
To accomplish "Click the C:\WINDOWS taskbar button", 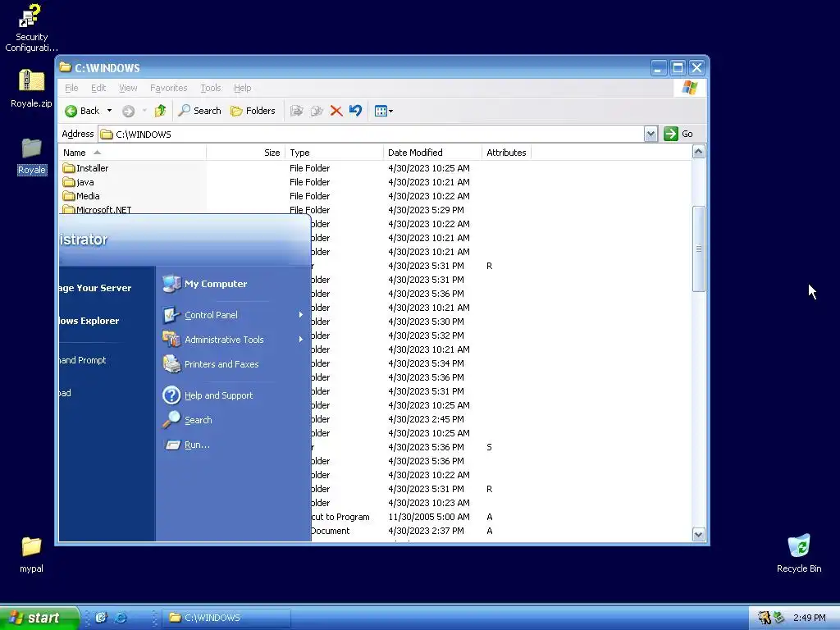I will pos(227,618).
